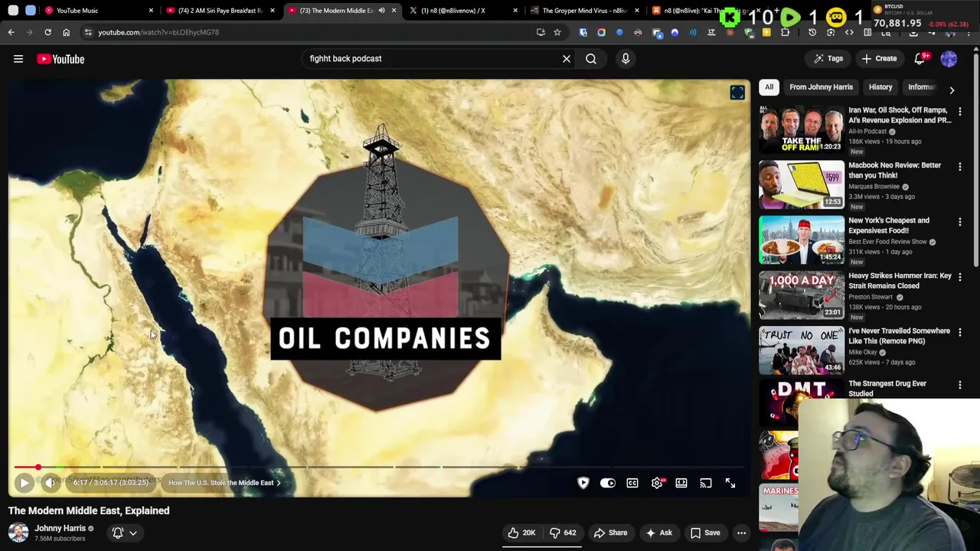Go back with the browser back arrow

tap(11, 32)
